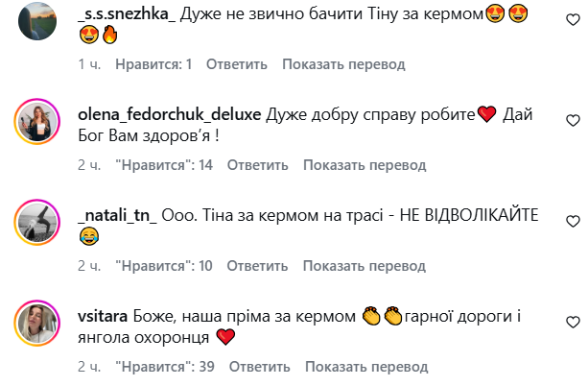View the 14 likes on olena_fedorchuk_deluxe's comment
Viewport: 588px width, 386px height.
pyautogui.click(x=164, y=165)
